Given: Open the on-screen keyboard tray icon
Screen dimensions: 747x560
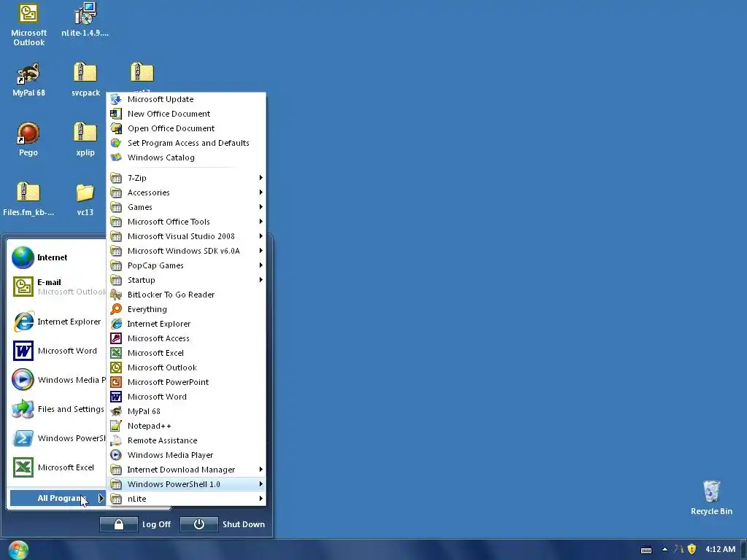Looking at the screenshot, I should tap(646, 550).
